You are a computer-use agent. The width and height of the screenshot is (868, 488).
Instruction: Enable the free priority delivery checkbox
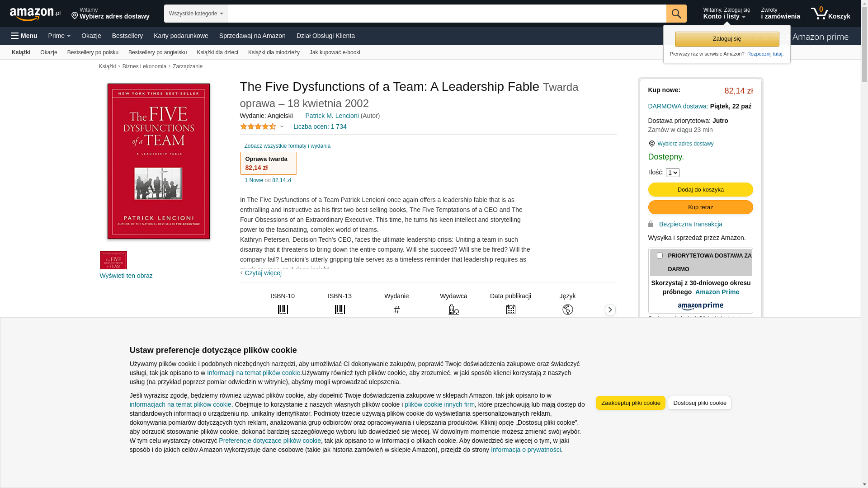tap(660, 256)
